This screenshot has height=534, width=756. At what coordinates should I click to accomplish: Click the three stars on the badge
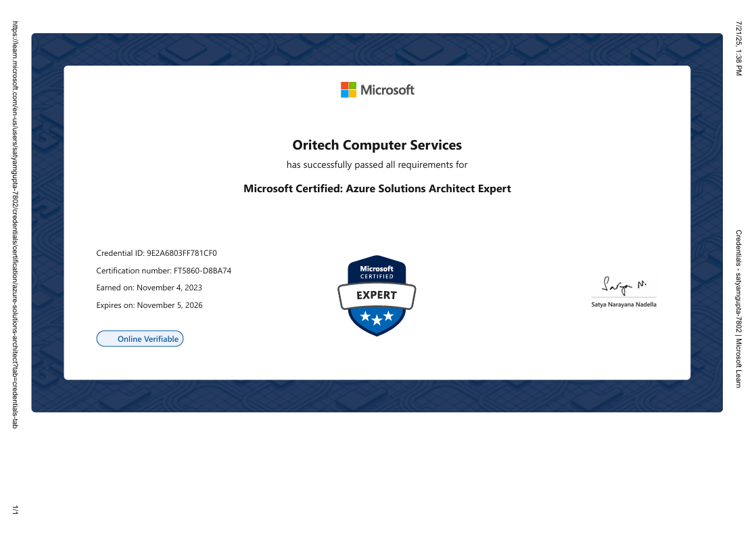377,316
